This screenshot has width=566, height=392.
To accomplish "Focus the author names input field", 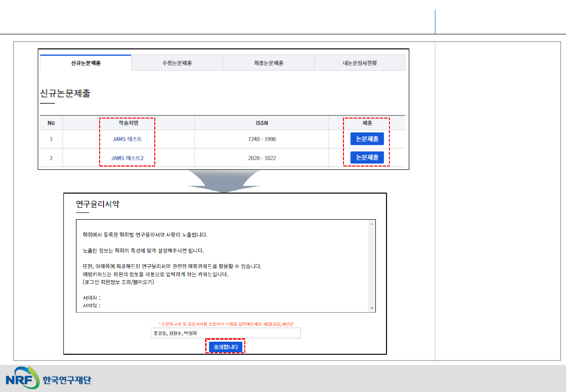I will 225,333.
